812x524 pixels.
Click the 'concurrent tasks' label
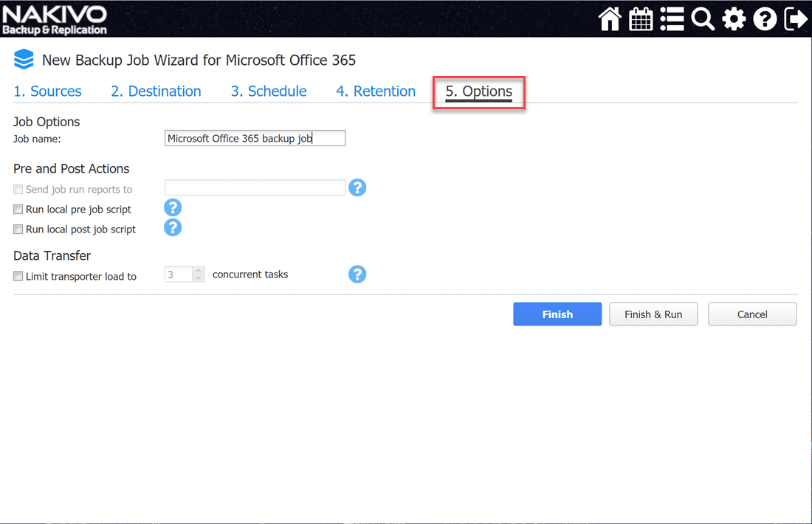[x=250, y=275]
